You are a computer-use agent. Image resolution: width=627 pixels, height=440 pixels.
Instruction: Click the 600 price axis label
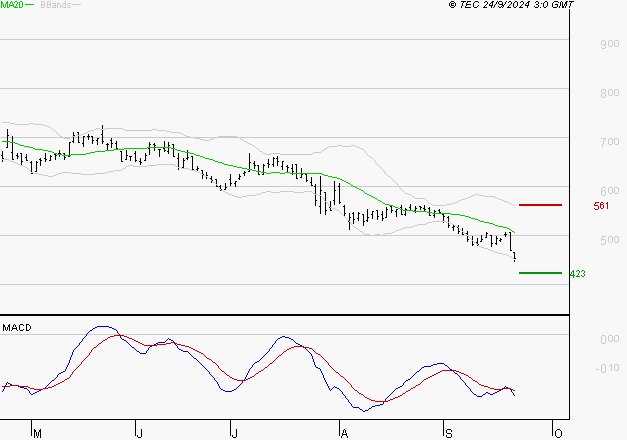[x=610, y=191]
